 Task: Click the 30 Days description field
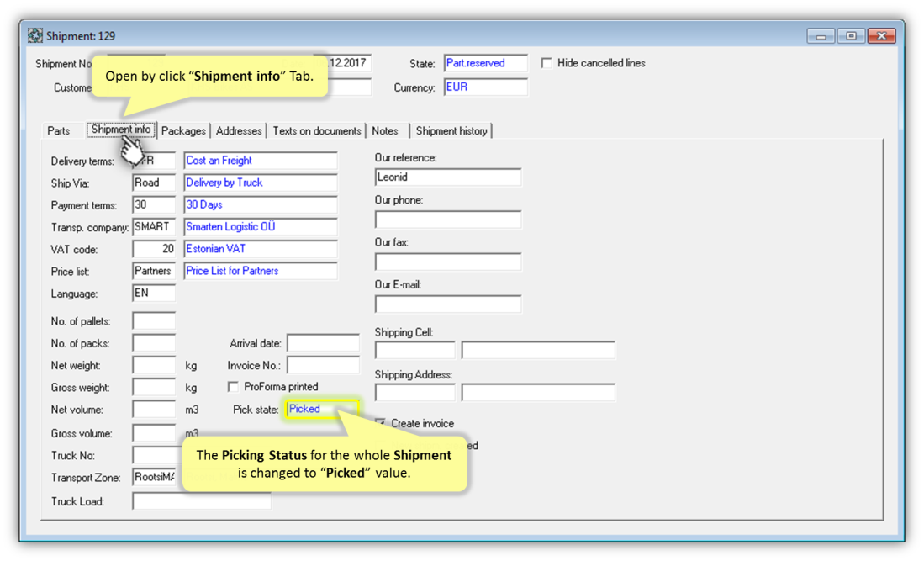coord(261,205)
